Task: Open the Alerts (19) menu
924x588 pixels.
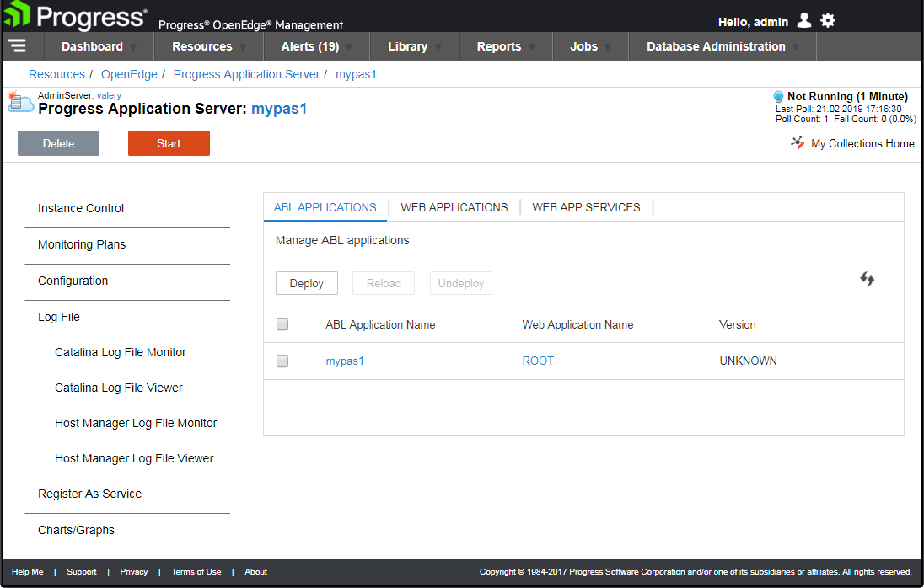Action: coord(317,46)
